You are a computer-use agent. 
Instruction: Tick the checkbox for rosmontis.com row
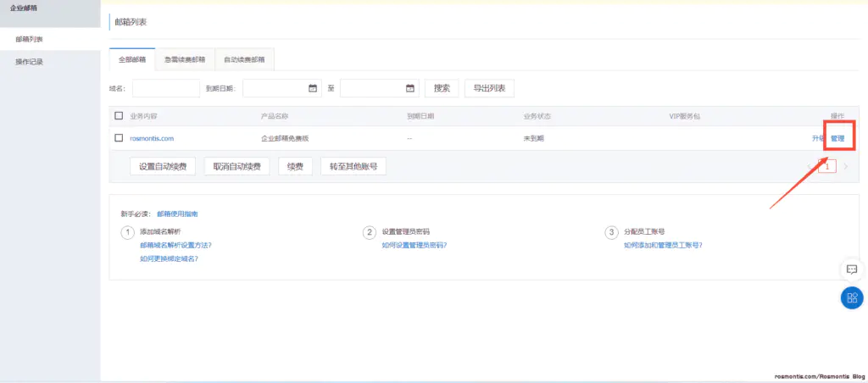coord(119,138)
